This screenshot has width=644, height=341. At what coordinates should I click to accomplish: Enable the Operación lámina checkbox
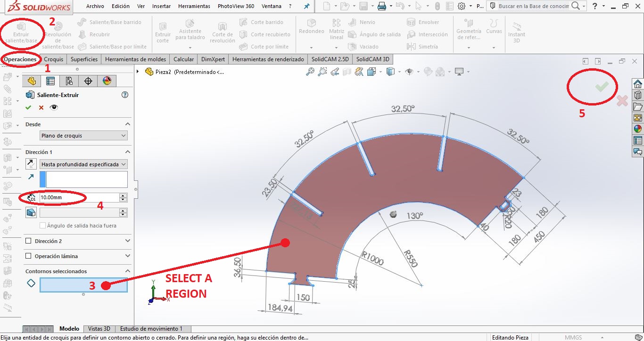tap(28, 256)
